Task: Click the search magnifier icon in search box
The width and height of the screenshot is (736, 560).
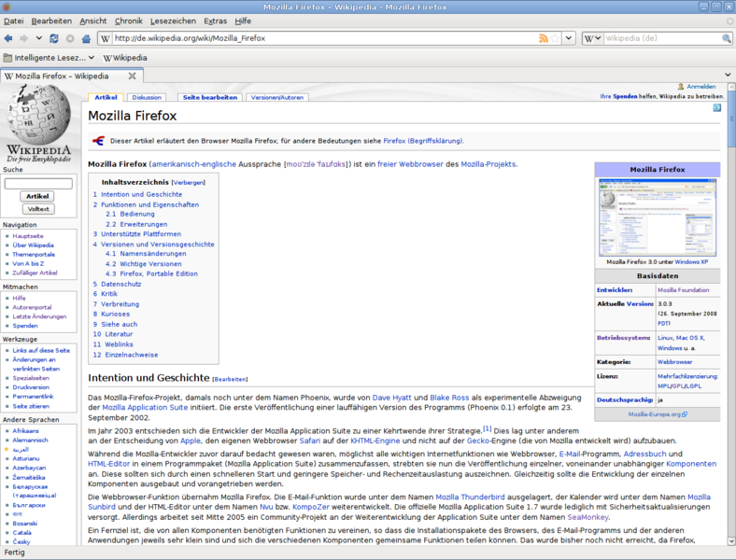Action: point(726,38)
